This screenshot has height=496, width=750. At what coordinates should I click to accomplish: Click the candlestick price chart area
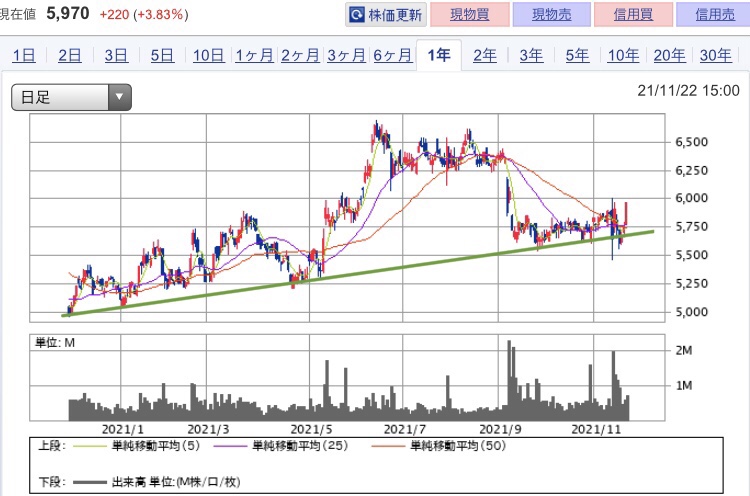[347, 218]
